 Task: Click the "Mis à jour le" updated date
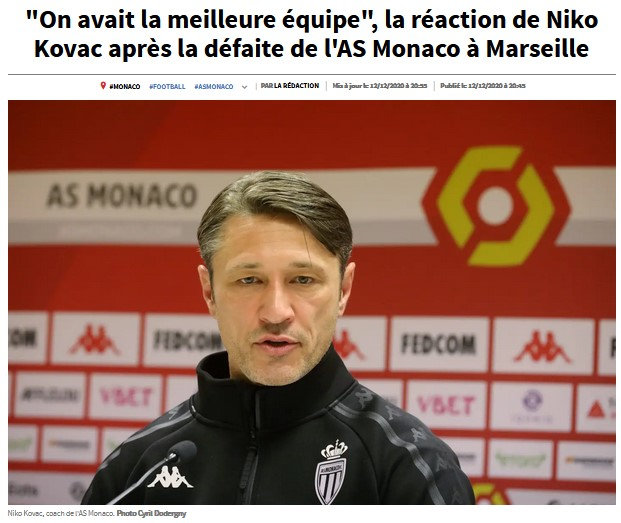[379, 86]
